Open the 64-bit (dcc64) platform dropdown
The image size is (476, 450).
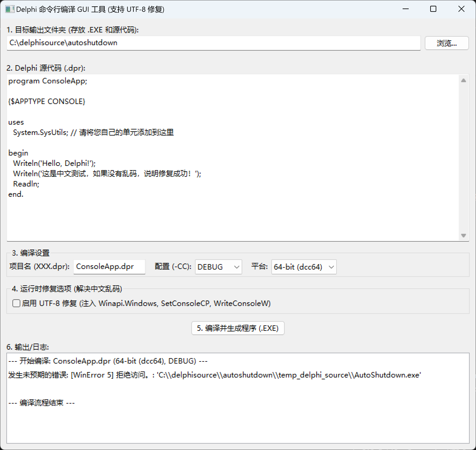click(x=304, y=267)
